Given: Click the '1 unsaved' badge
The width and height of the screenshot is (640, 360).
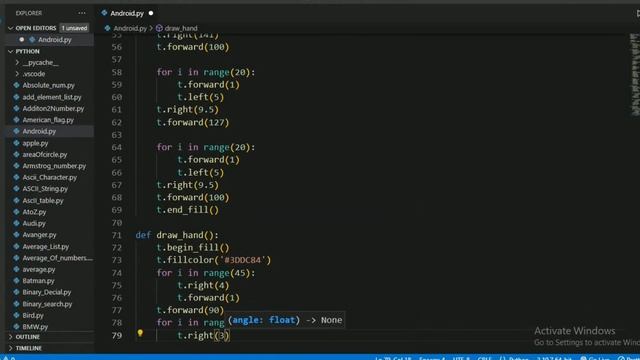Looking at the screenshot, I should [74, 28].
